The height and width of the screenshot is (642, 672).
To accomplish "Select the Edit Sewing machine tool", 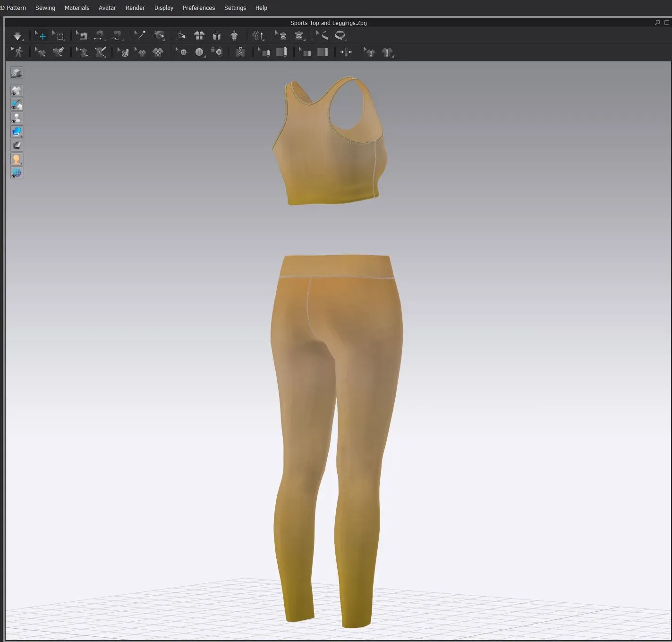I will (82, 36).
